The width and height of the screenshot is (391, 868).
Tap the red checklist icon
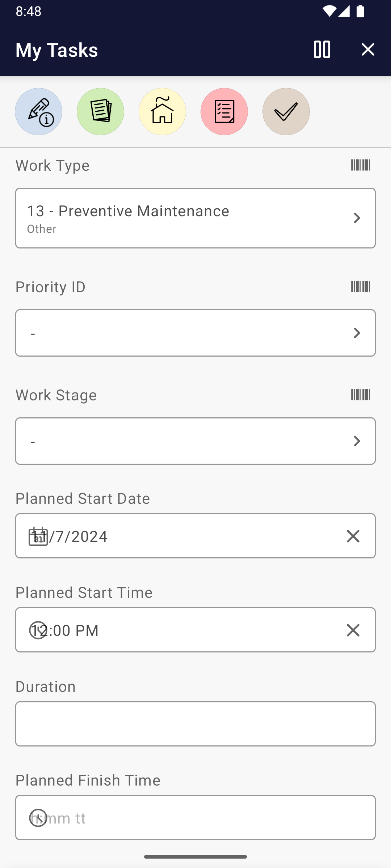pyautogui.click(x=224, y=112)
